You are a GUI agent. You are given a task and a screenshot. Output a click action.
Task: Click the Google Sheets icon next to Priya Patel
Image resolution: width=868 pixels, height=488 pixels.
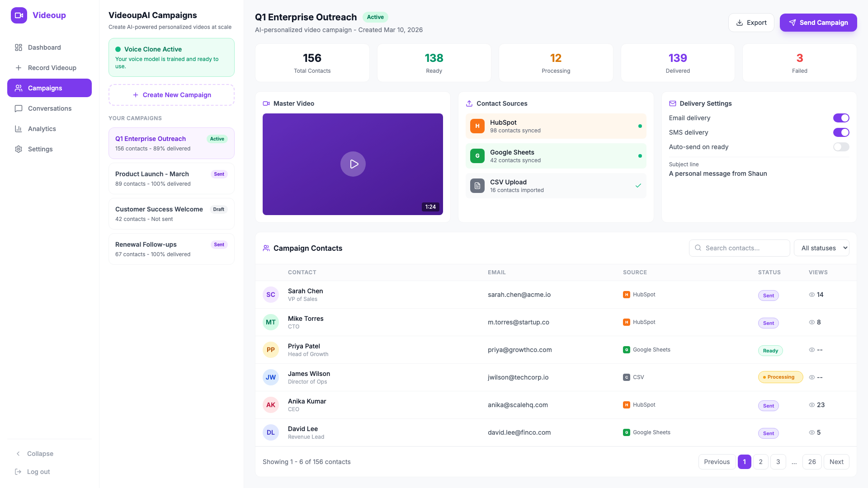[x=626, y=350]
